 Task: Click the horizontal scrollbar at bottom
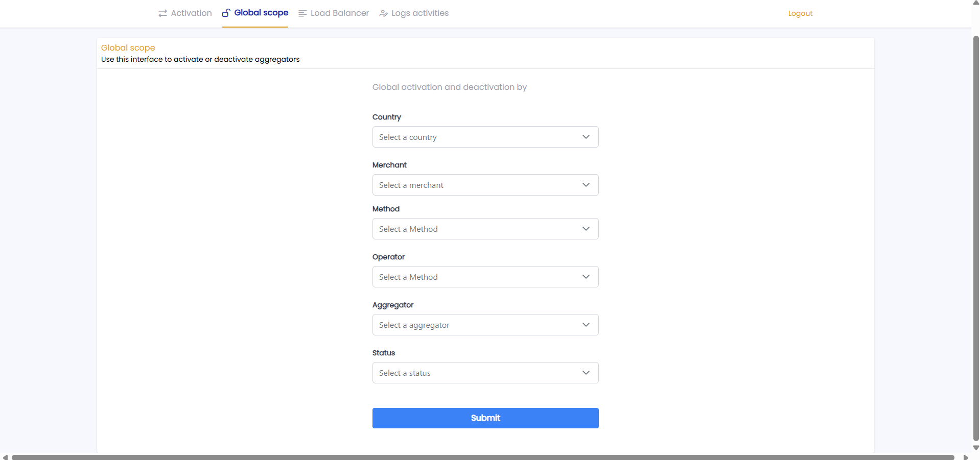[x=482, y=457]
